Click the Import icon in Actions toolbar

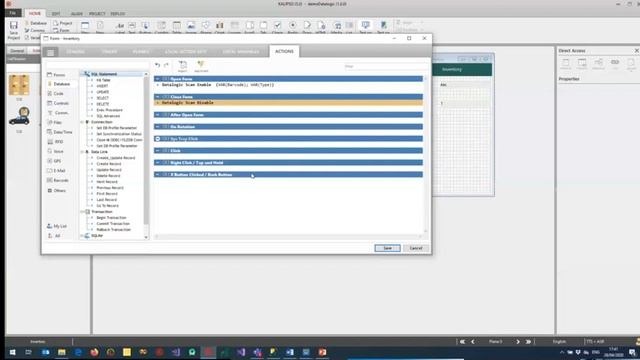[x=182, y=66]
